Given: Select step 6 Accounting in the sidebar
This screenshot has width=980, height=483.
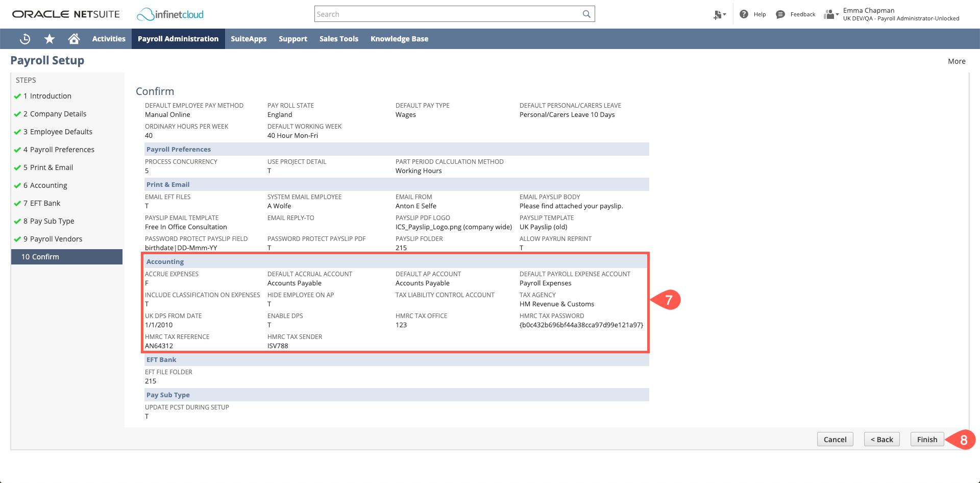Looking at the screenshot, I should click(45, 185).
